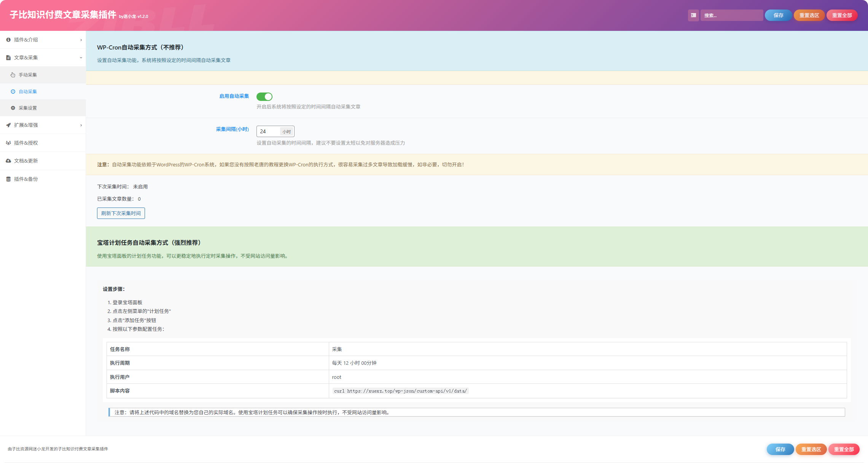The width and height of the screenshot is (868, 463).
Task: Click the 搜索 search box in header
Action: pyautogui.click(x=731, y=15)
